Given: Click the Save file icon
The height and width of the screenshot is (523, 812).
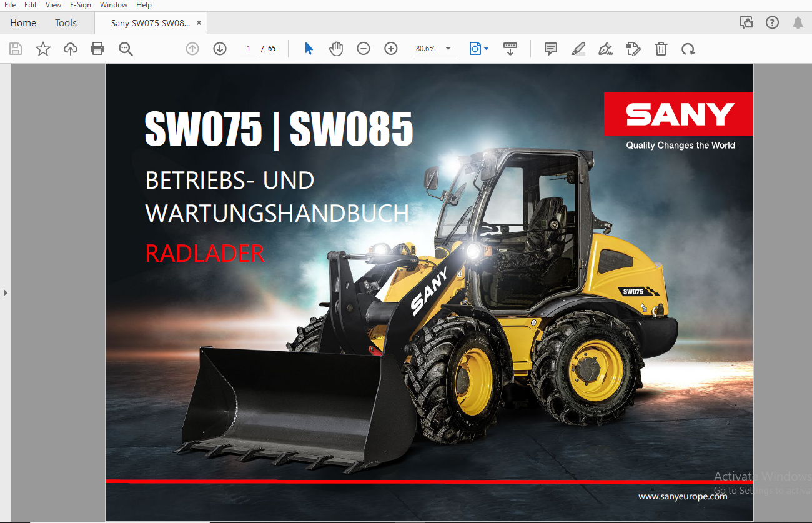Looking at the screenshot, I should (16, 49).
